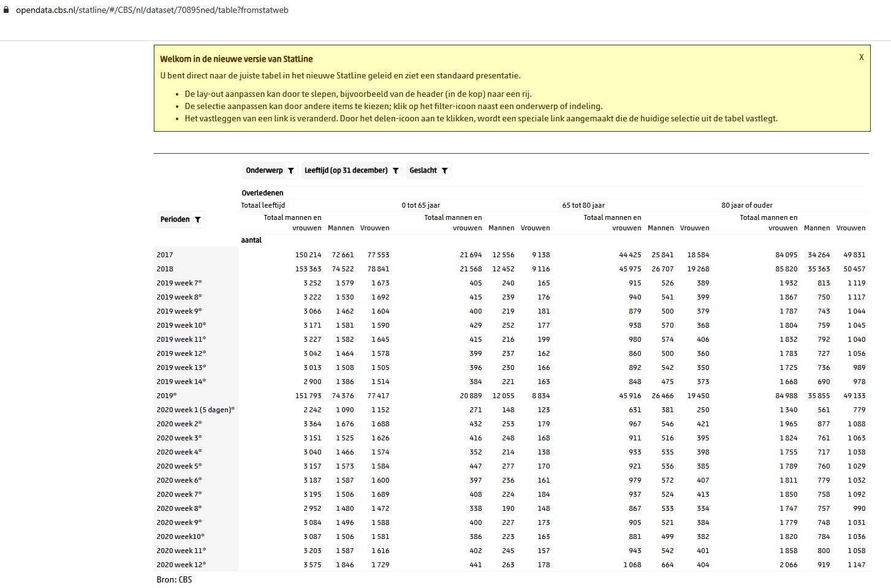Click cell value 150 214 for 2017
This screenshot has height=588, width=891.
click(308, 255)
